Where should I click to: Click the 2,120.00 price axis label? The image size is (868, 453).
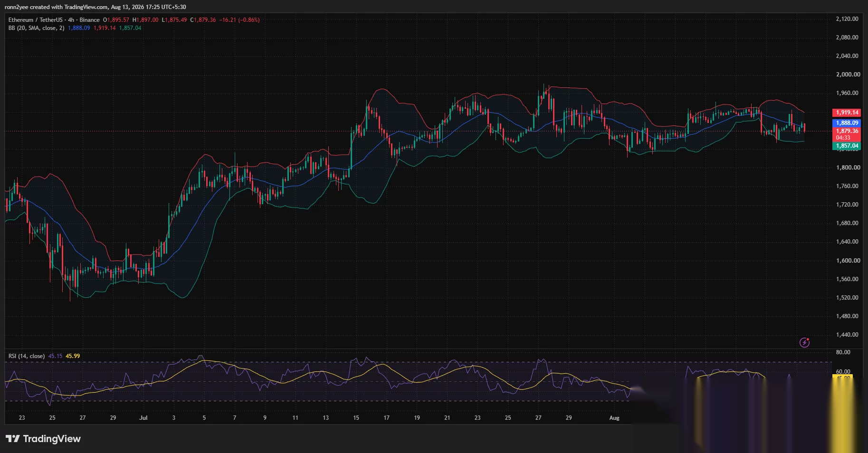point(847,19)
